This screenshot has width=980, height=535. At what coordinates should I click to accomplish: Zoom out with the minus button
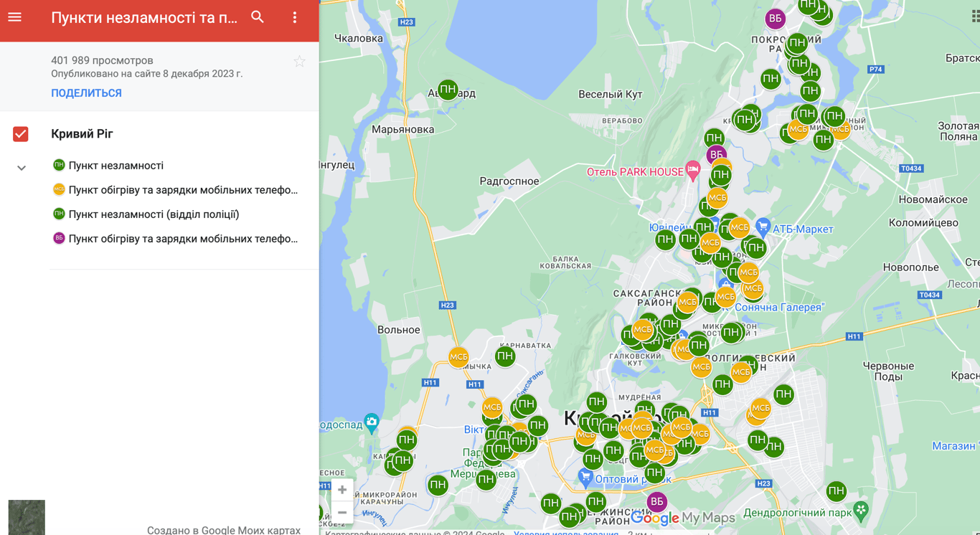point(342,513)
